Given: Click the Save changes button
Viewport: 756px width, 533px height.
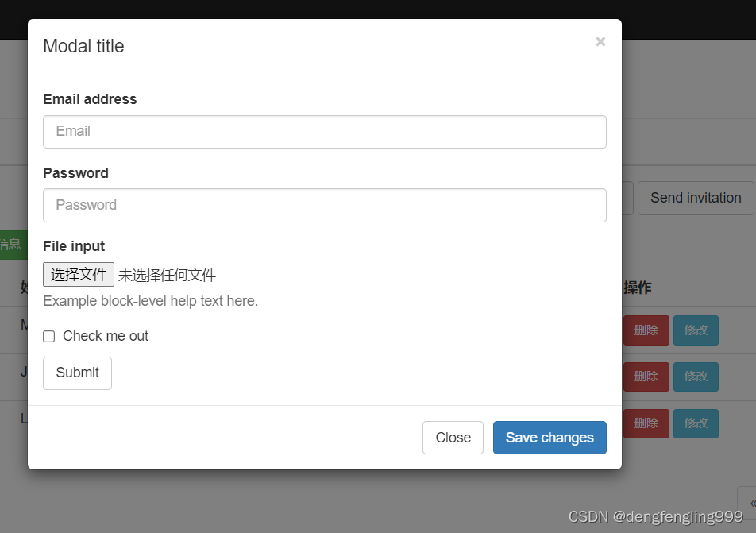Looking at the screenshot, I should (x=550, y=438).
